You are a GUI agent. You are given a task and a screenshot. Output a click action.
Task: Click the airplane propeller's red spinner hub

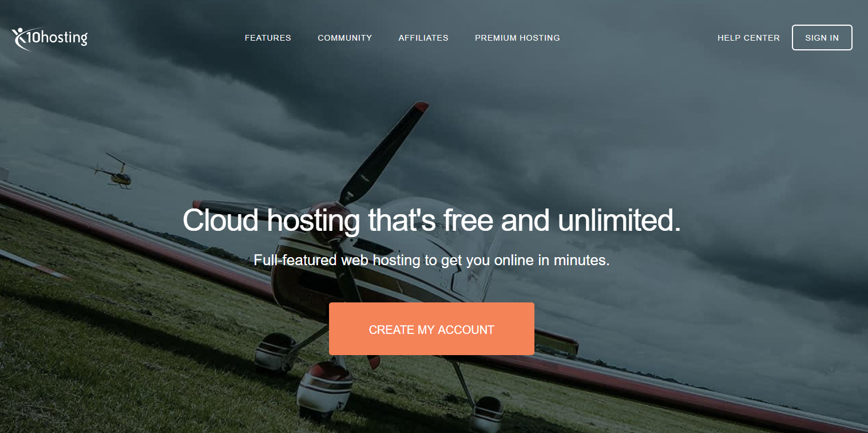point(329,213)
